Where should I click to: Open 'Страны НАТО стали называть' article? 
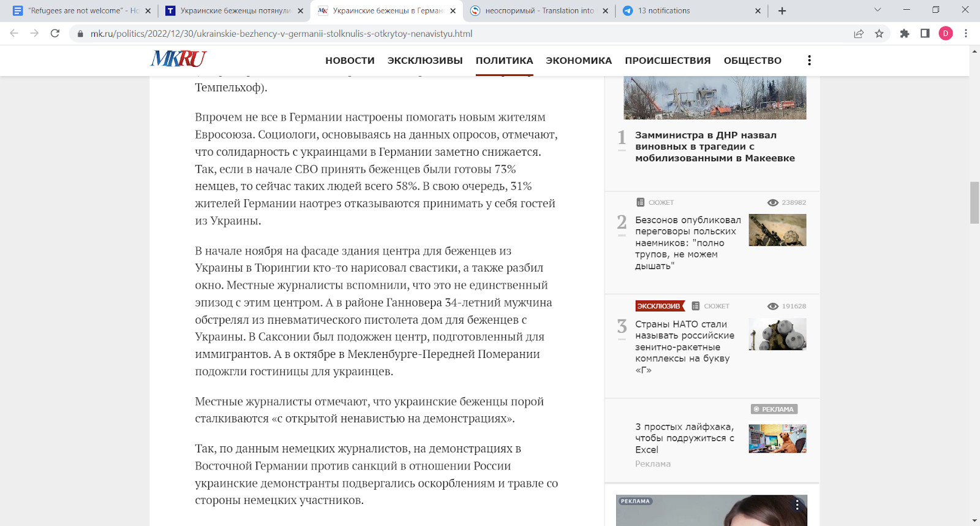[685, 347]
